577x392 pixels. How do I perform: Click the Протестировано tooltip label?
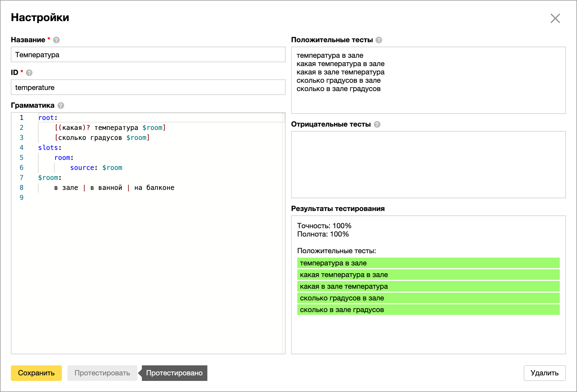tap(174, 373)
